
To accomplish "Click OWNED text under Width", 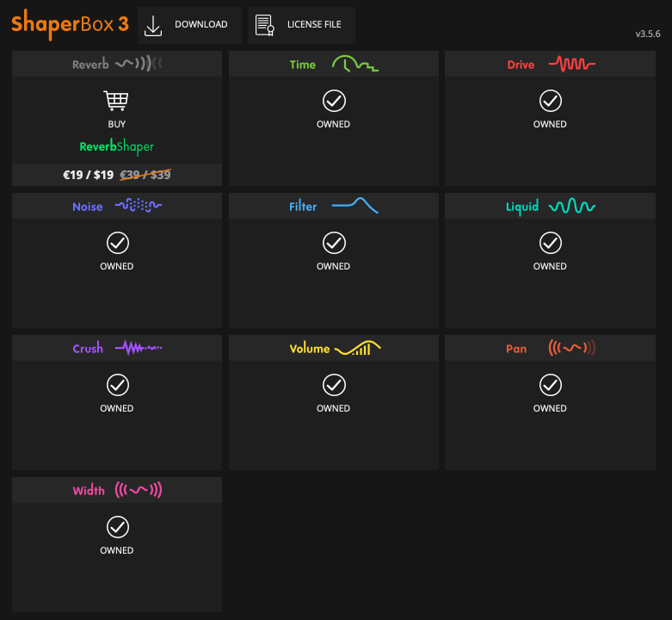I will (x=116, y=550).
